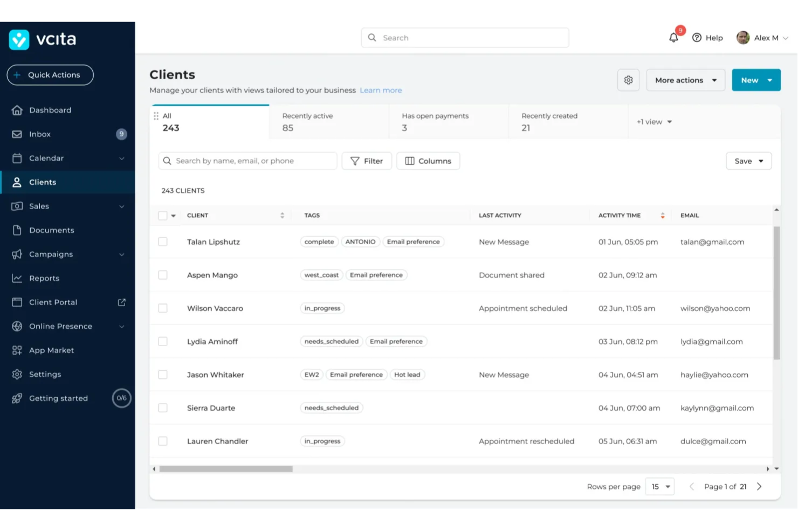798x532 pixels.
Task: Switch to the Has open payments tab
Action: (435, 121)
